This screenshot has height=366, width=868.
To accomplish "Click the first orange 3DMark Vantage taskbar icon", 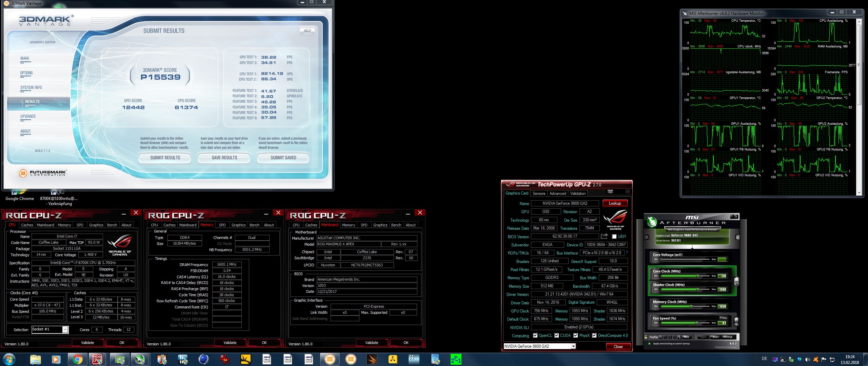I will tap(330, 359).
